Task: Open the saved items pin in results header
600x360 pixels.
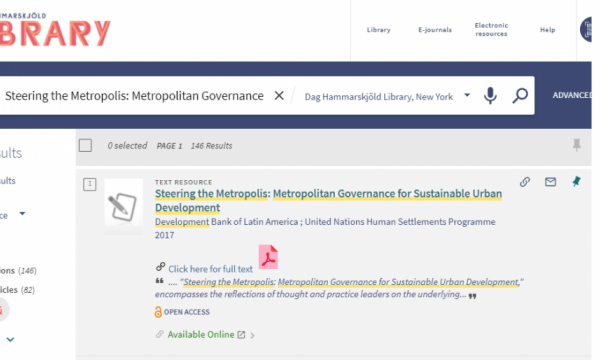Action: (577, 145)
